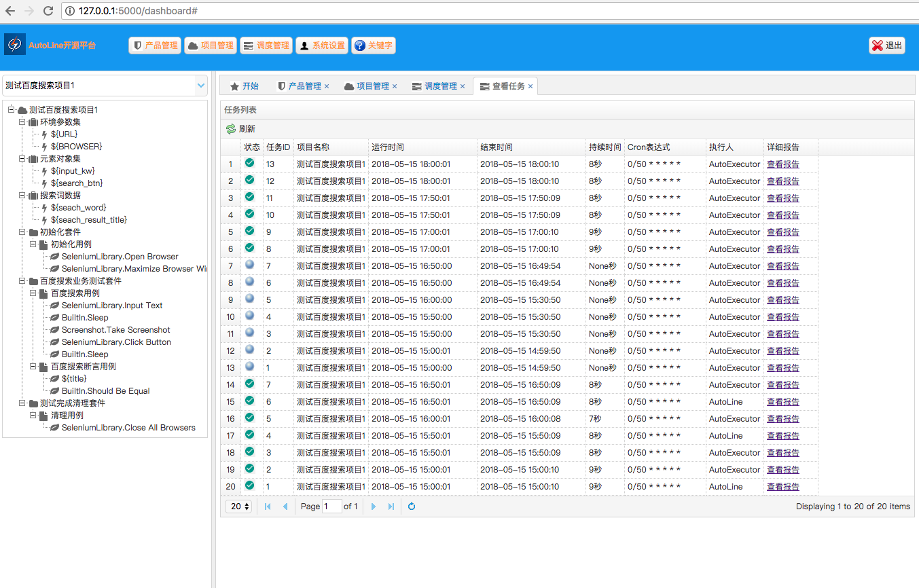Click the 清理用例 file icon
The width and height of the screenshot is (919, 588).
43,416
